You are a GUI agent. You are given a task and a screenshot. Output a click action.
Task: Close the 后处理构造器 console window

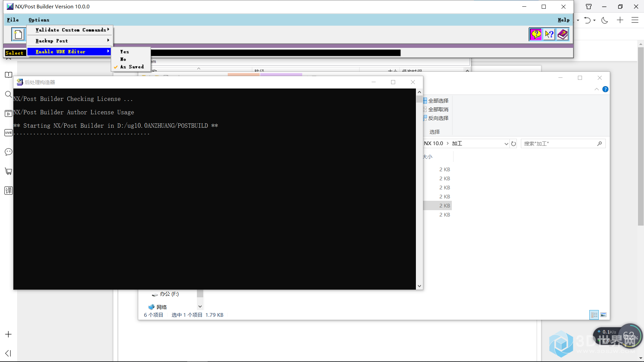point(413,82)
